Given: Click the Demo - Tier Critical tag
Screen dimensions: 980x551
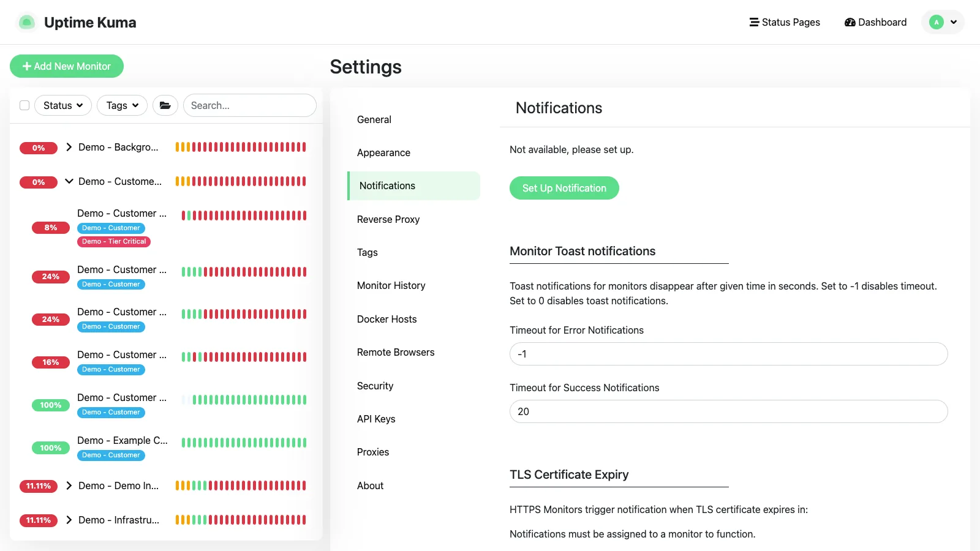Looking at the screenshot, I should pyautogui.click(x=114, y=241).
